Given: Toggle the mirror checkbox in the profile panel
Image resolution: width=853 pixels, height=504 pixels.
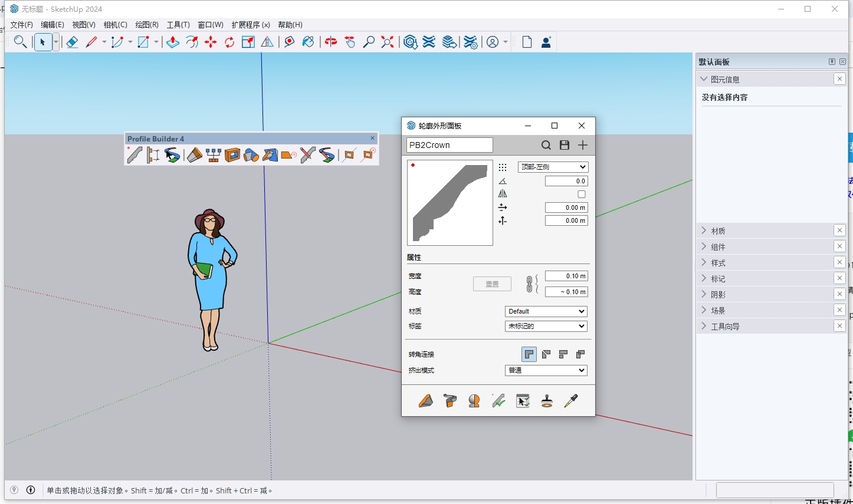Looking at the screenshot, I should [581, 194].
